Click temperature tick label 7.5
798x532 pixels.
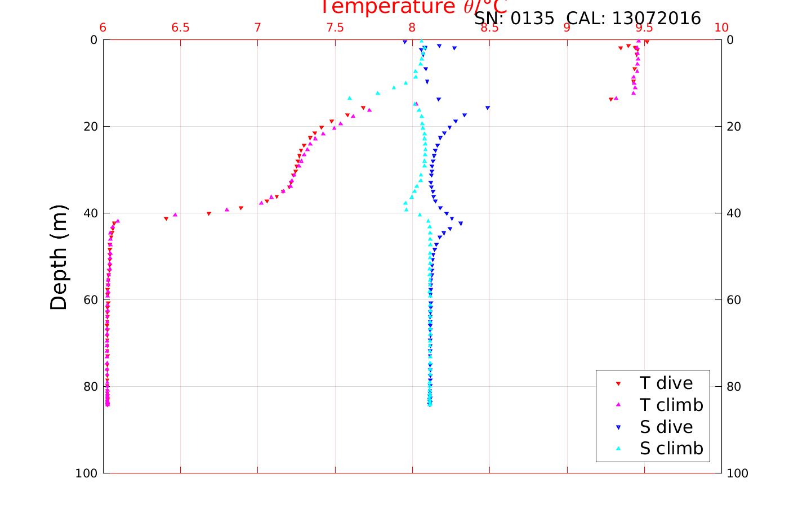pos(335,28)
